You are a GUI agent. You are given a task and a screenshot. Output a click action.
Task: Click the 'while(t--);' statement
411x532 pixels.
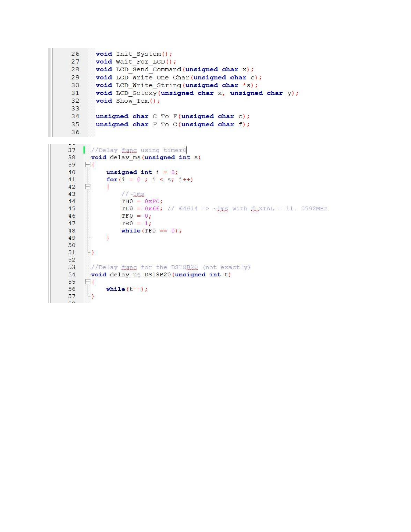coord(127,289)
